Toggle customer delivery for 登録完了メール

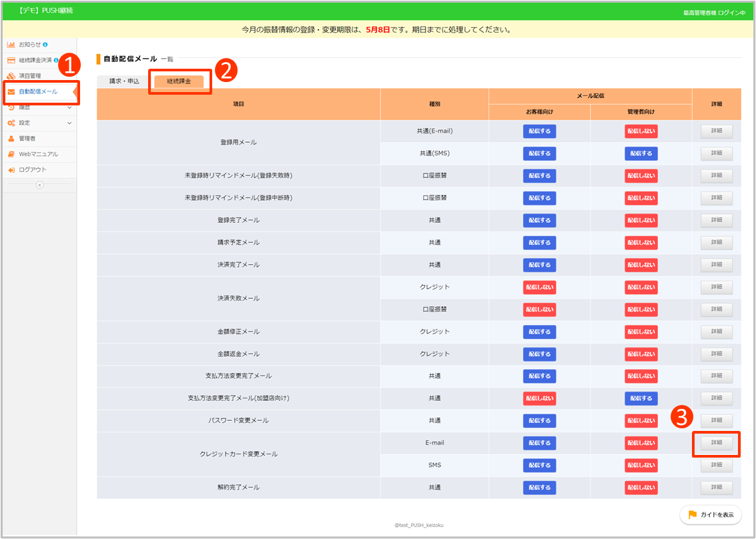click(x=539, y=220)
